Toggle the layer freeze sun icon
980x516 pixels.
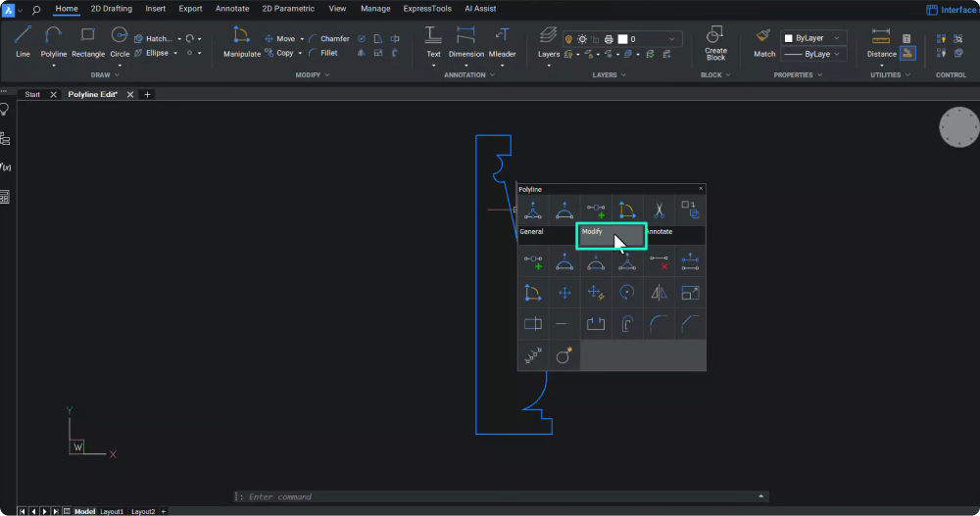[x=582, y=39]
